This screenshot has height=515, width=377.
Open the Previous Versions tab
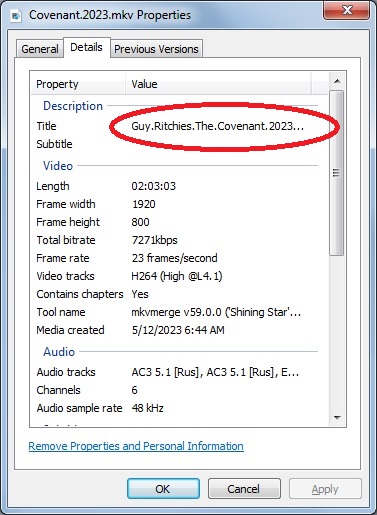(156, 49)
